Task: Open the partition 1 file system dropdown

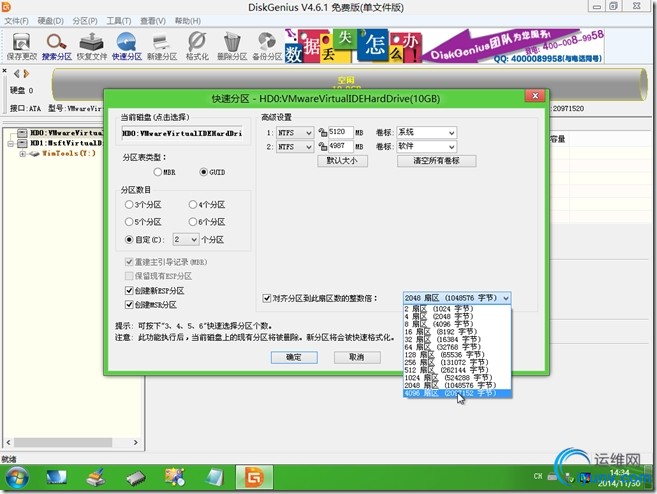Action: pos(309,133)
